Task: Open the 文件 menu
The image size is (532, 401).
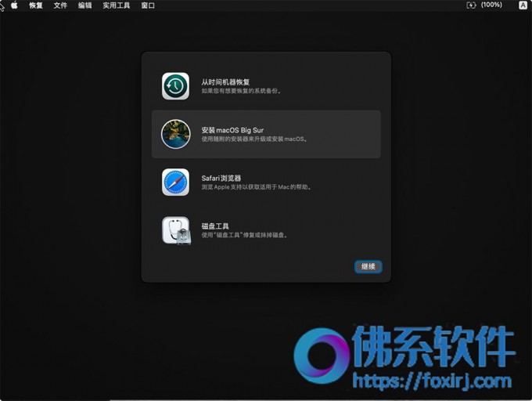Action: 60,5
